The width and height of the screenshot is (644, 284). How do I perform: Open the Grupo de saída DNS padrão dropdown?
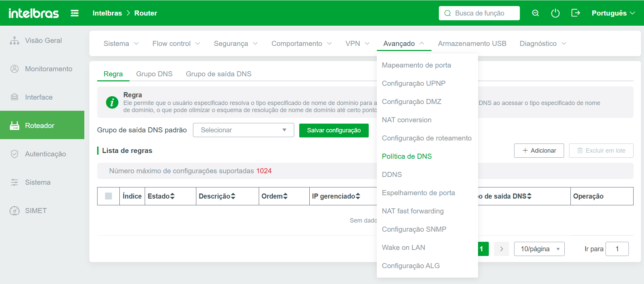243,130
